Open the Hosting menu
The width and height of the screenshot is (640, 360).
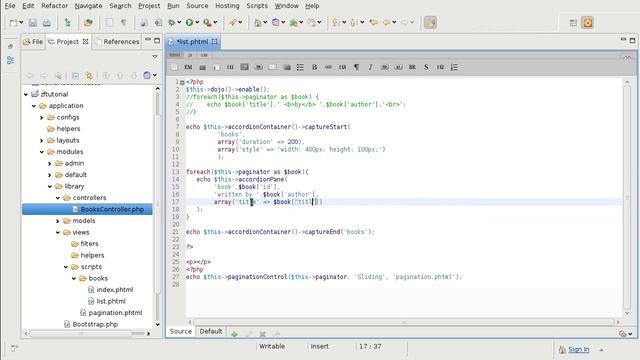[227, 6]
